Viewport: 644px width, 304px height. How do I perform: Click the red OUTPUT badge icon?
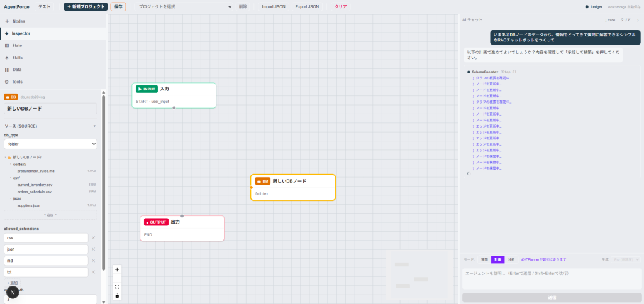(156, 222)
